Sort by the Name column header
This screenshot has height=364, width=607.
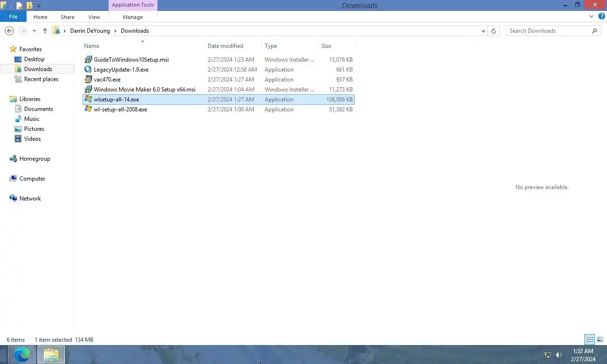click(144, 46)
